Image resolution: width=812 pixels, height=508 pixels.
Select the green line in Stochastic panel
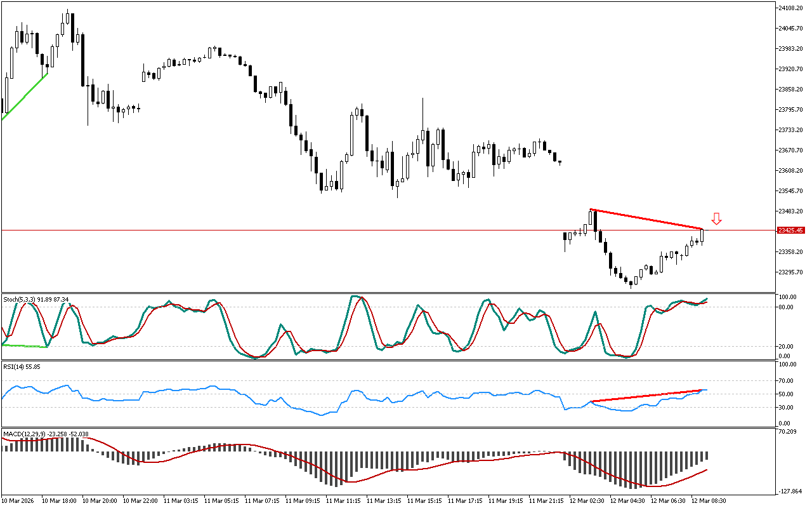(x=25, y=345)
